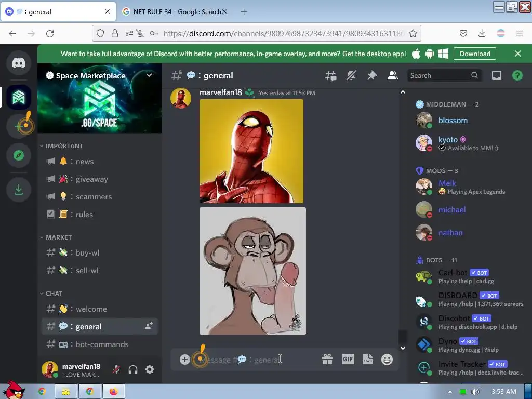Viewport: 532px width, 399px height.
Task: Open the Help question mark icon
Action: [517, 75]
